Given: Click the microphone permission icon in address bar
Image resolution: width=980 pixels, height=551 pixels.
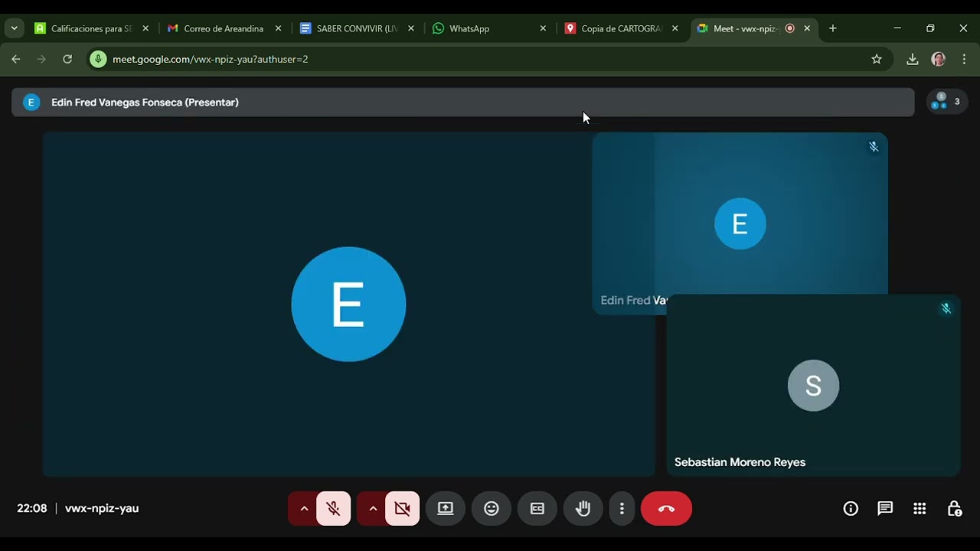Looking at the screenshot, I should coord(98,59).
